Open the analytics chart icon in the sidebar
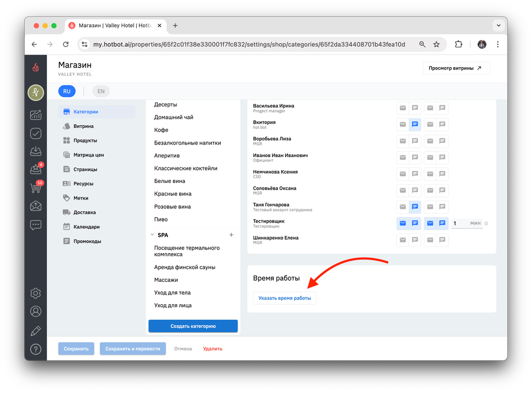Image resolution: width=532 pixels, height=393 pixels. point(36,115)
